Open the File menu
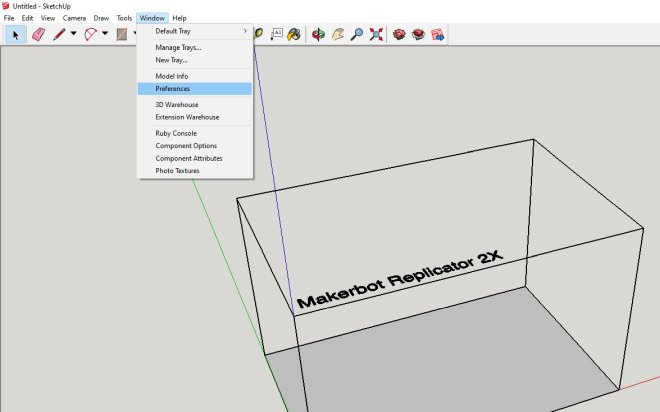The height and width of the screenshot is (412, 660). (9, 18)
